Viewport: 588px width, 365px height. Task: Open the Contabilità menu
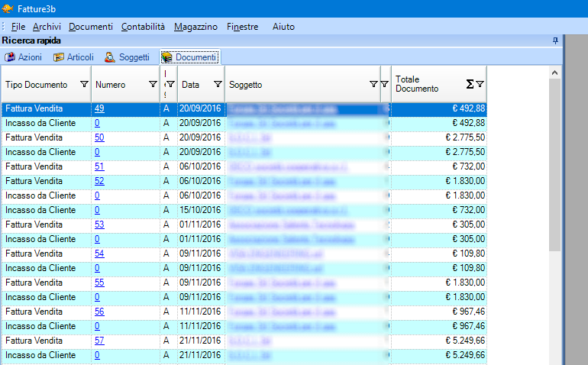tap(143, 27)
